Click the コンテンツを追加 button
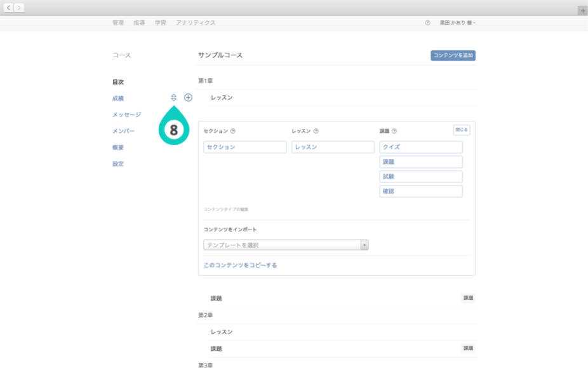The image size is (588, 368). (453, 56)
